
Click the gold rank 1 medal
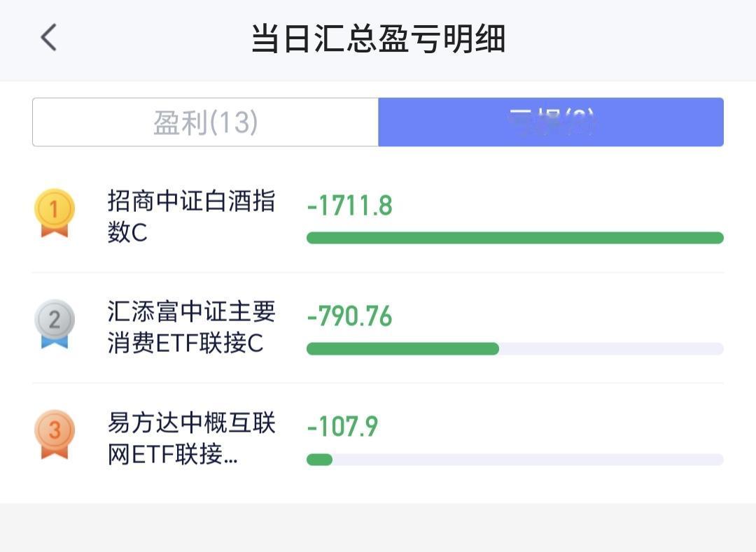coord(55,213)
